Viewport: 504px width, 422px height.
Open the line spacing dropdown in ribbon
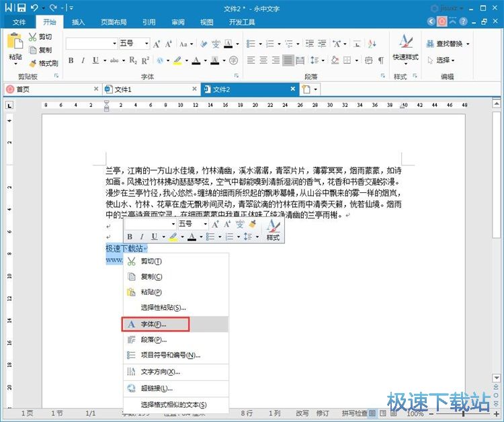point(323,60)
